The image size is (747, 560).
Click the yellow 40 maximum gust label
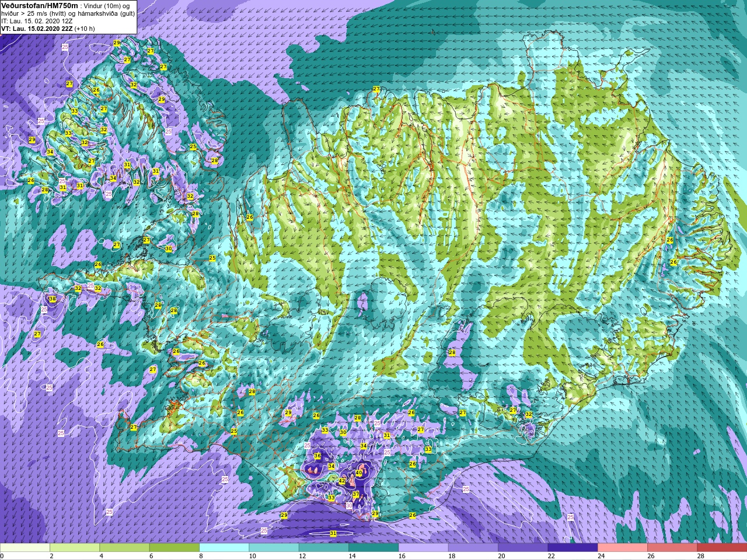coord(359,473)
